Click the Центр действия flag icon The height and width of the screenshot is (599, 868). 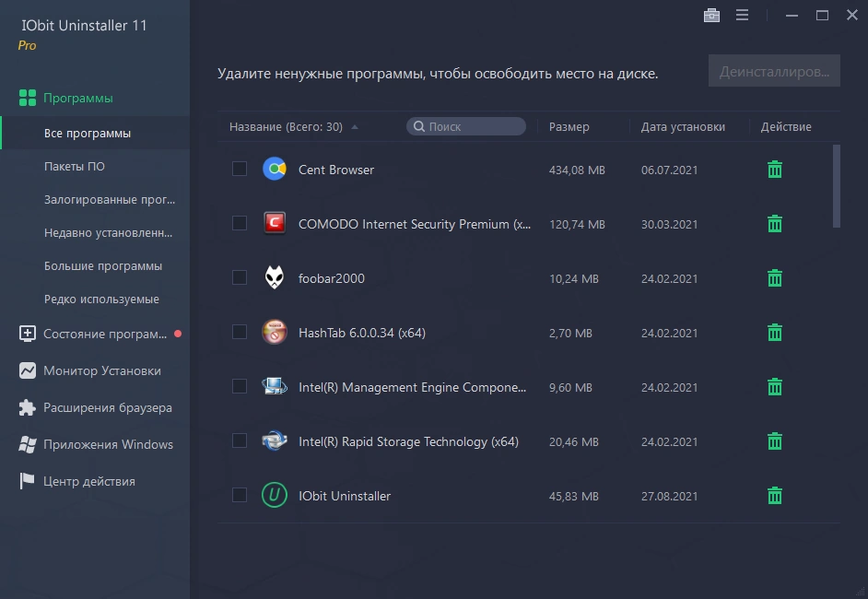(27, 481)
